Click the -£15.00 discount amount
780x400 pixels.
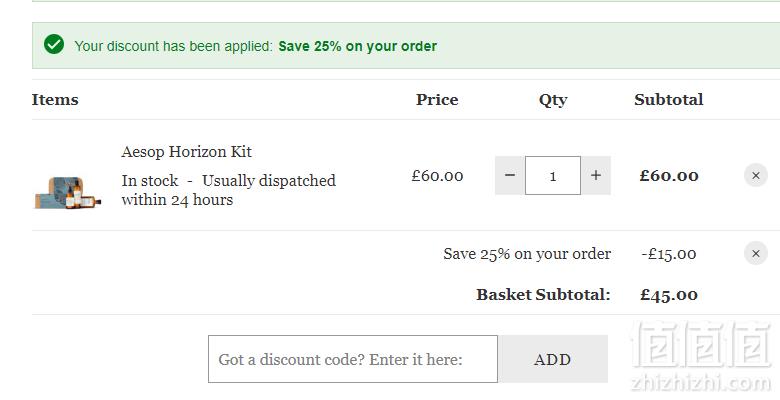click(x=669, y=254)
